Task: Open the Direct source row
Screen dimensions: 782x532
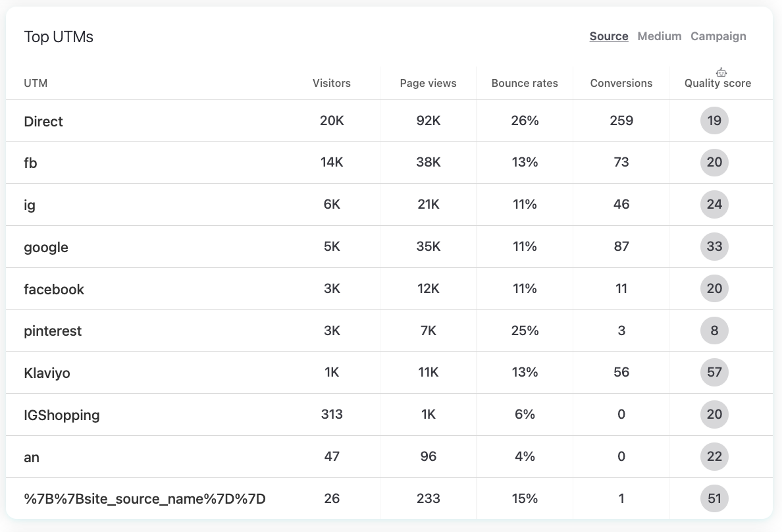Action: (x=43, y=122)
